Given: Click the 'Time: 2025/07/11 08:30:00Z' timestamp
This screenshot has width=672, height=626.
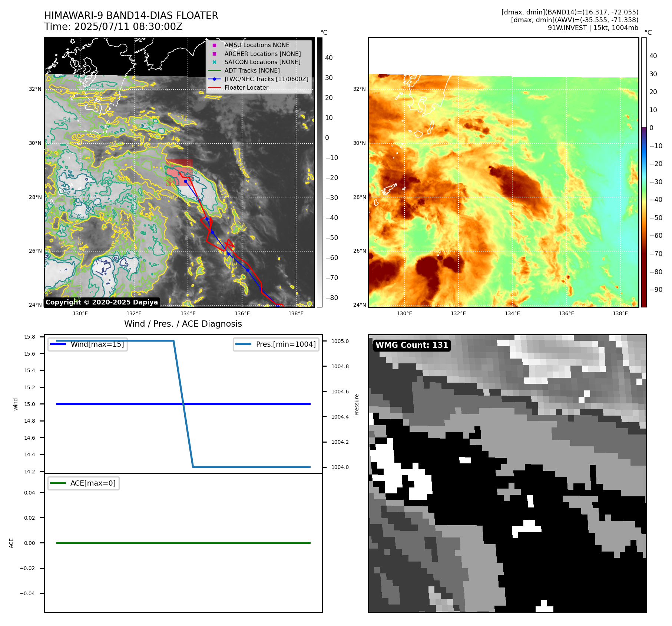Looking at the screenshot, I should point(113,27).
